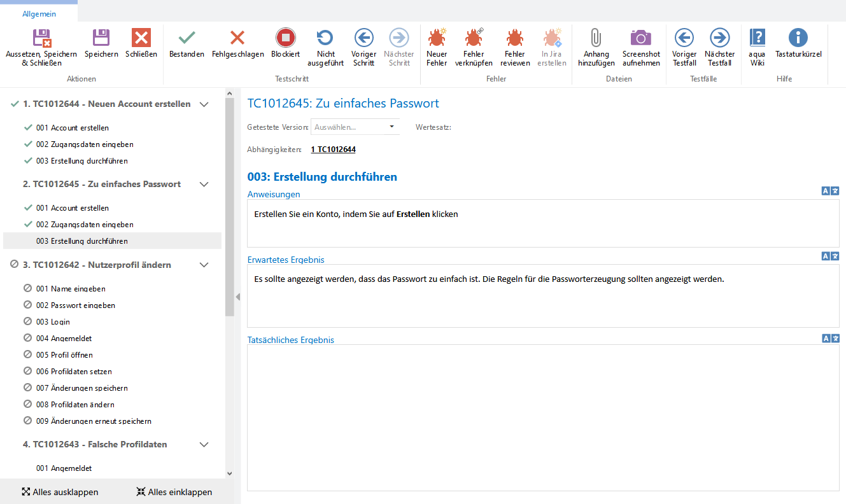Viewport: 846px width, 504px height.
Task: Collapse TC1012644 Neuen Account erstellen section
Action: pos(204,104)
